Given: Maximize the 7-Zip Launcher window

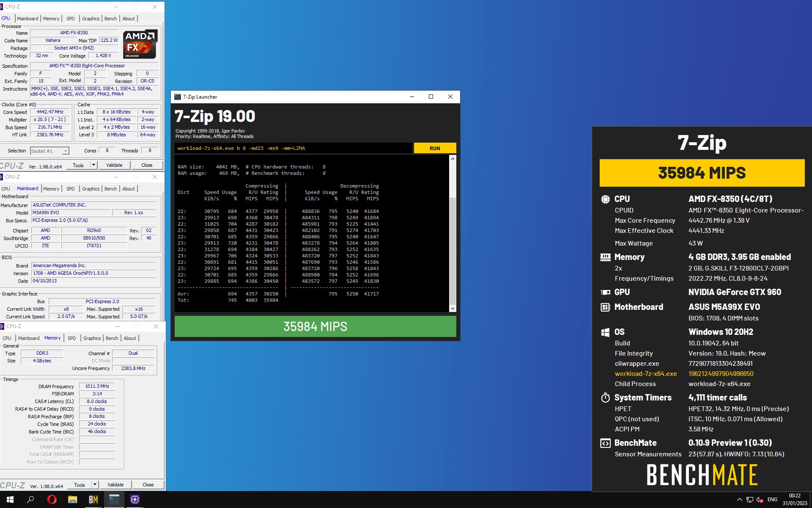Looking at the screenshot, I should click(431, 97).
